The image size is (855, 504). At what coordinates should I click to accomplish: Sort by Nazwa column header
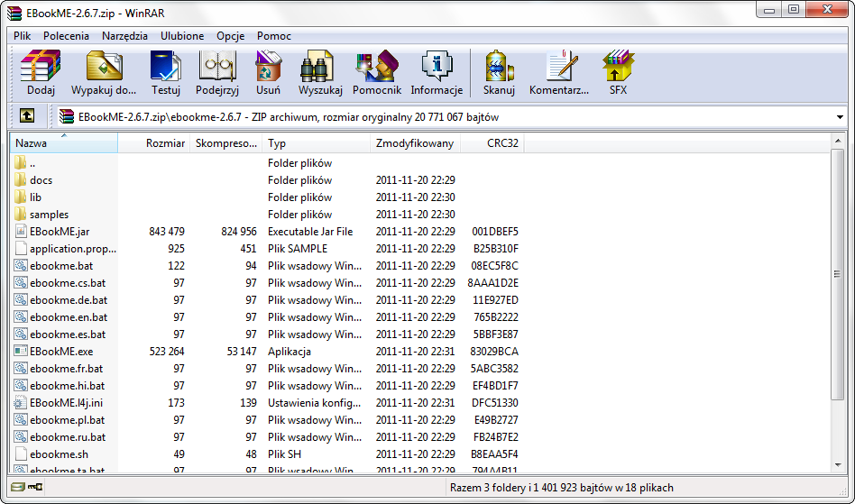point(64,143)
